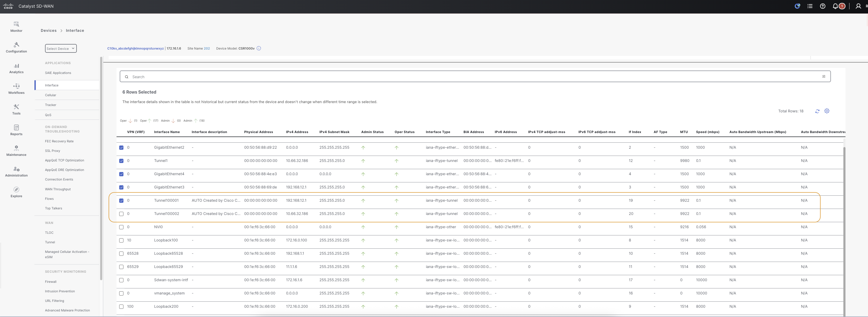Viewport: 868px width, 317px height.
Task: Open the C10kv device name link
Action: click(135, 48)
